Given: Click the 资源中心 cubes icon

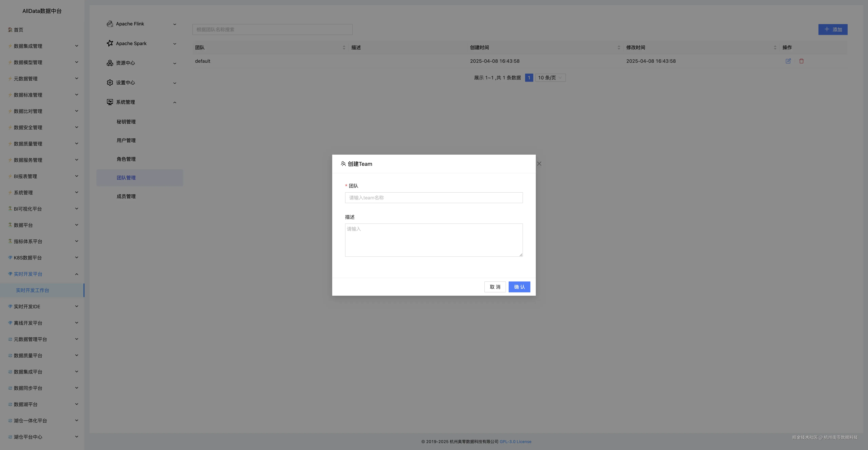Looking at the screenshot, I should point(110,63).
